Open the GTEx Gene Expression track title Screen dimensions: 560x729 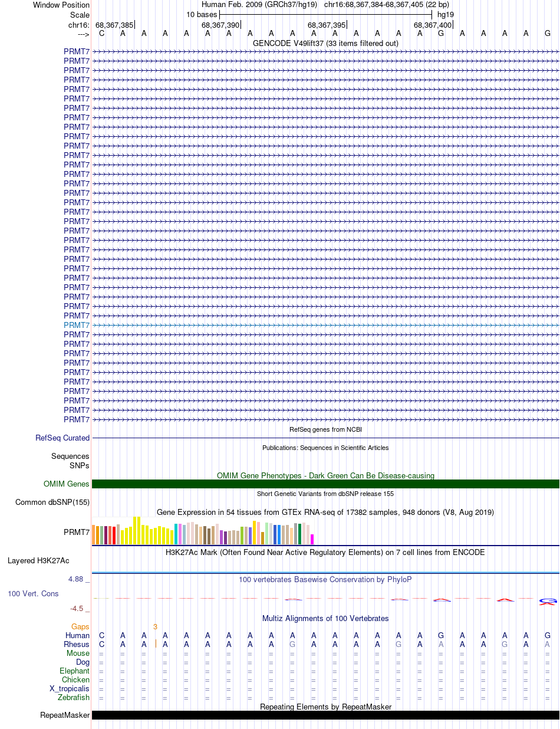(325, 512)
